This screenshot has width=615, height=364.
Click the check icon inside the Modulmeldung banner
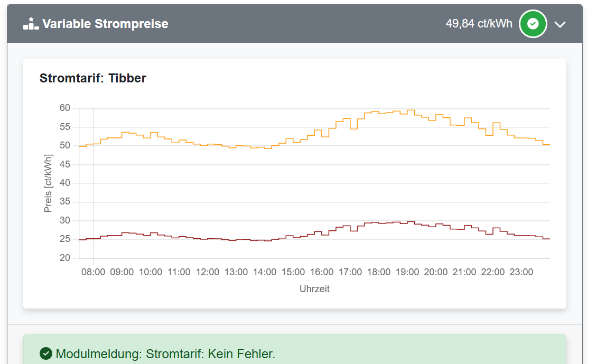[46, 354]
